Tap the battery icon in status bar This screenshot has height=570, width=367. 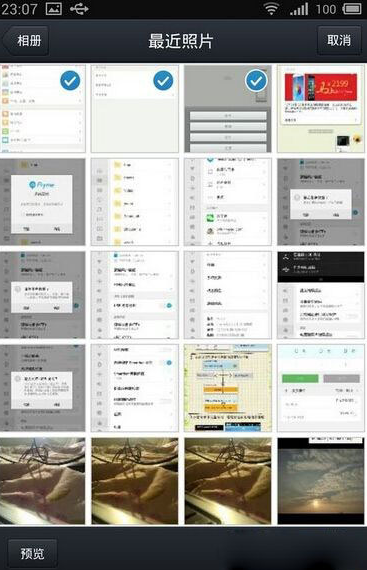tap(352, 9)
